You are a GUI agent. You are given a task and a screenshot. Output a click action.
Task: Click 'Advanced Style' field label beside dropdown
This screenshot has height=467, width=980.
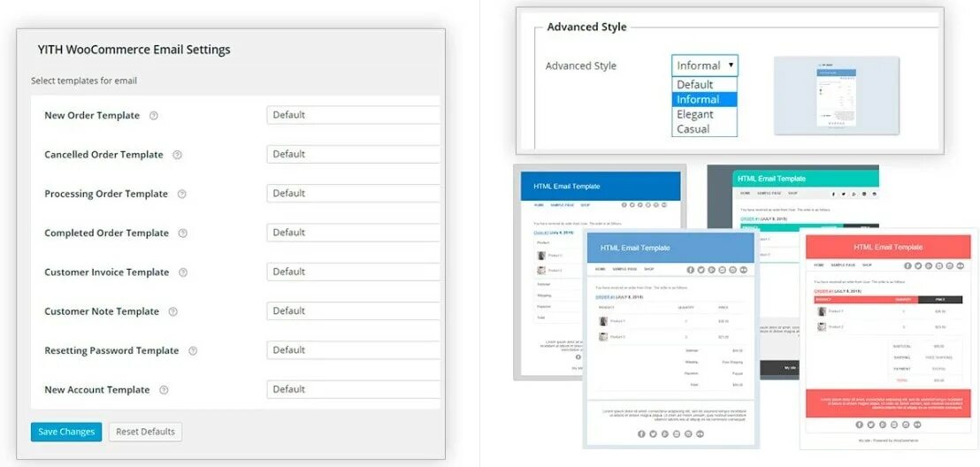[580, 65]
